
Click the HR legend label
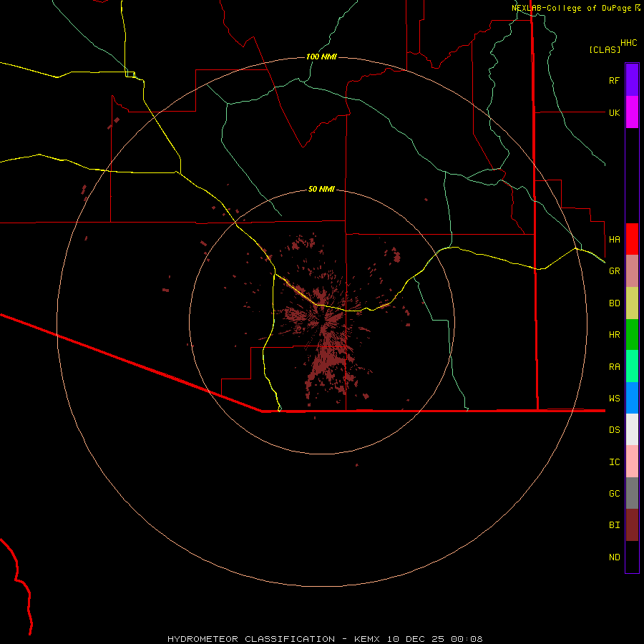click(x=614, y=335)
